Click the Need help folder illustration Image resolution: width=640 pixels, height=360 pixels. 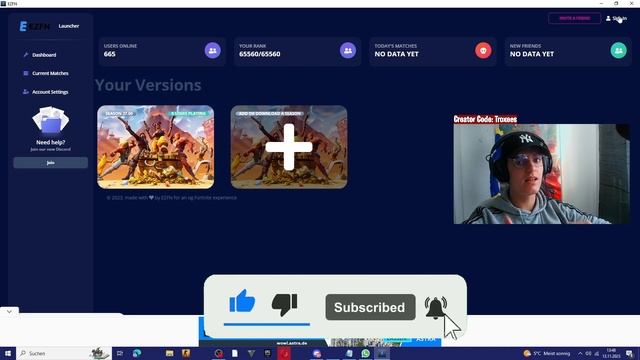tap(51, 120)
